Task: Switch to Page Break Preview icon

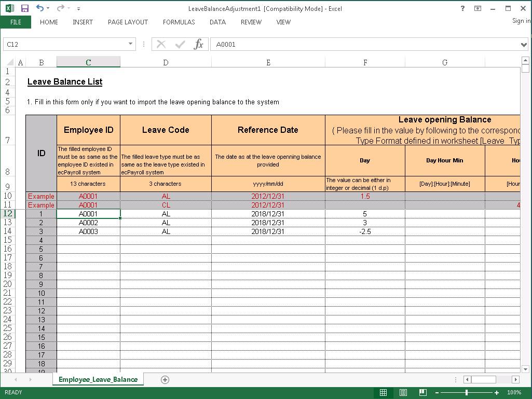Action: pyautogui.click(x=423, y=393)
